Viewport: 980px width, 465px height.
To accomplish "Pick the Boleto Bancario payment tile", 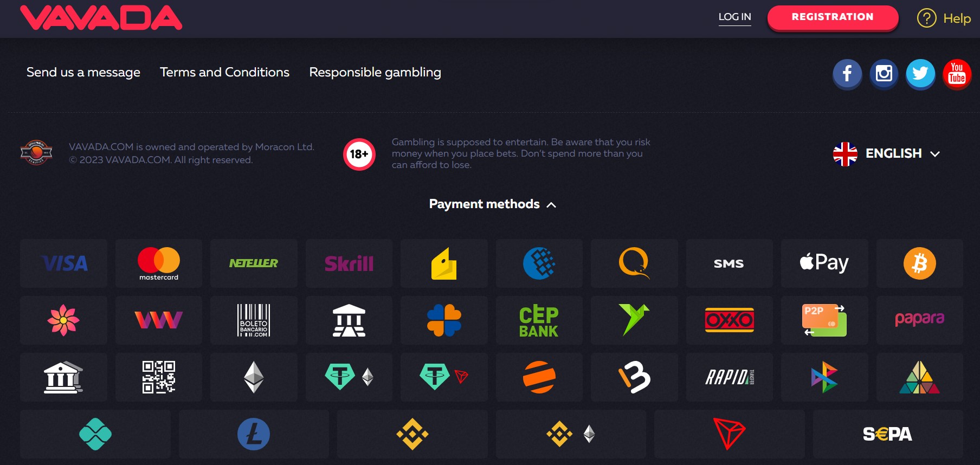I will coord(254,320).
